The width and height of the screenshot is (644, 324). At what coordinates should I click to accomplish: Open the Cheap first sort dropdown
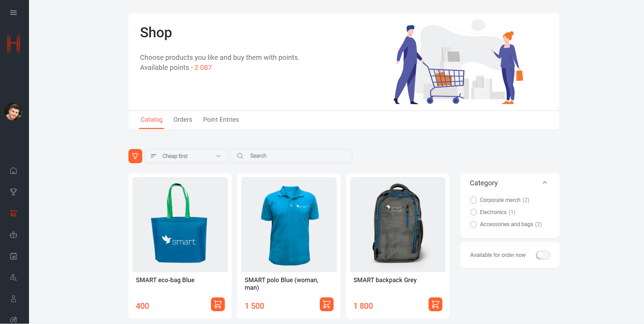pos(186,156)
